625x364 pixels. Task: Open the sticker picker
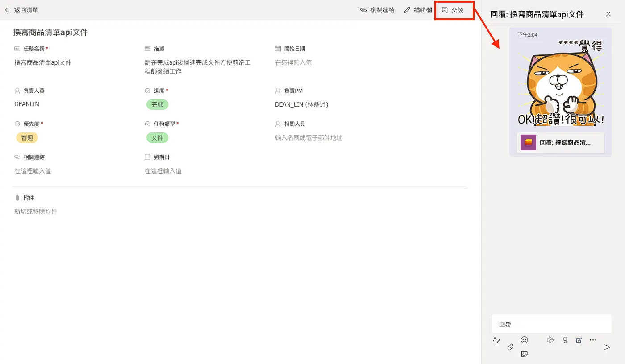click(x=525, y=354)
